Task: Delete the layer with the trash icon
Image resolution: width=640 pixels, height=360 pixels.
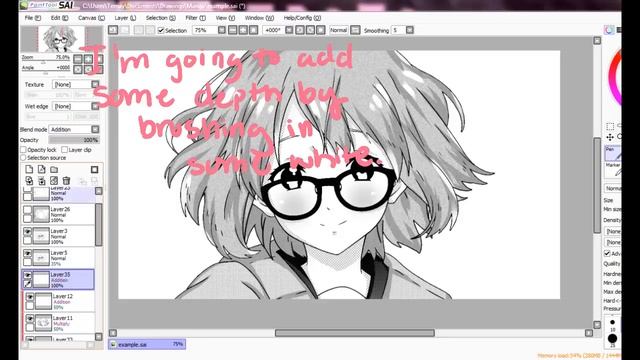Action: pos(67,180)
